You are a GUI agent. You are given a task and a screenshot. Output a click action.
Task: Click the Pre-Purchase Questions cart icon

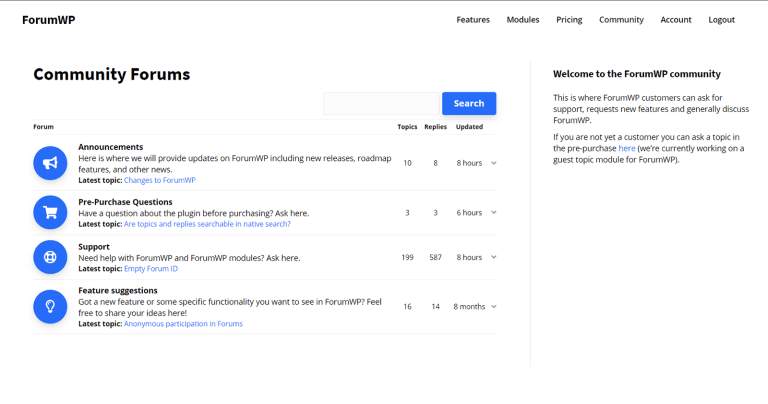tap(50, 212)
